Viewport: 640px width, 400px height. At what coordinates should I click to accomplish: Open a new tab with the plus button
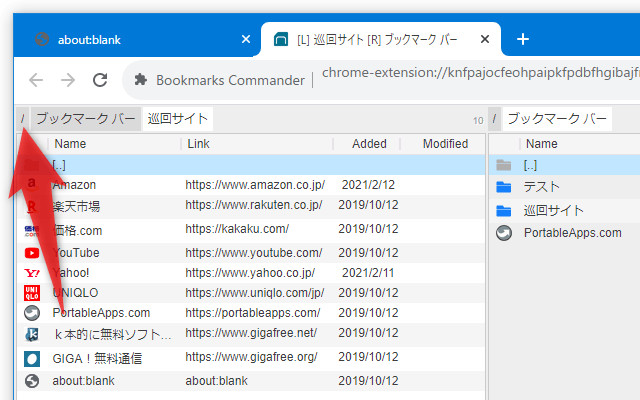[523, 39]
